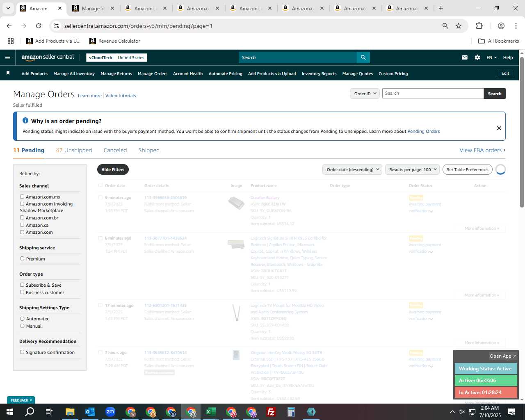Click the Seller Central top search field
The height and width of the screenshot is (420, 525).
click(x=298, y=57)
